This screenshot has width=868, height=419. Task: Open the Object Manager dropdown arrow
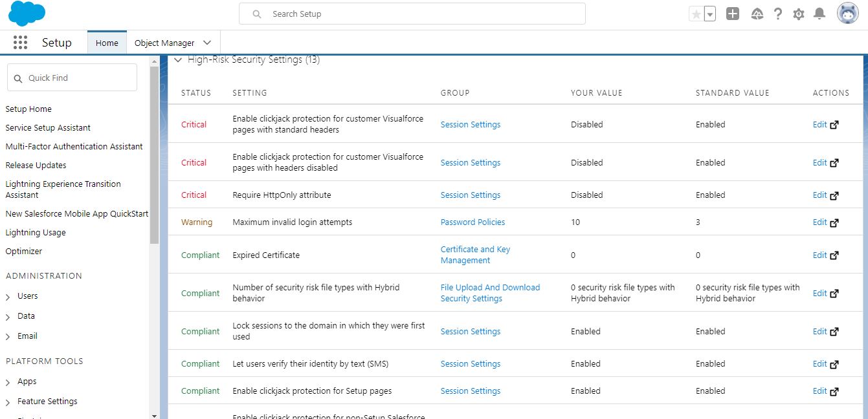206,41
